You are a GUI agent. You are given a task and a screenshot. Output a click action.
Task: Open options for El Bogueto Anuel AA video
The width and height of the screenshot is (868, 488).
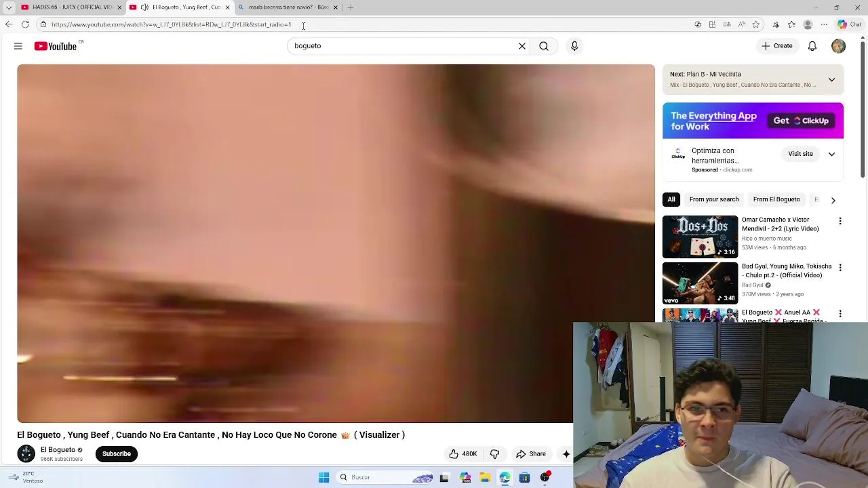point(840,314)
